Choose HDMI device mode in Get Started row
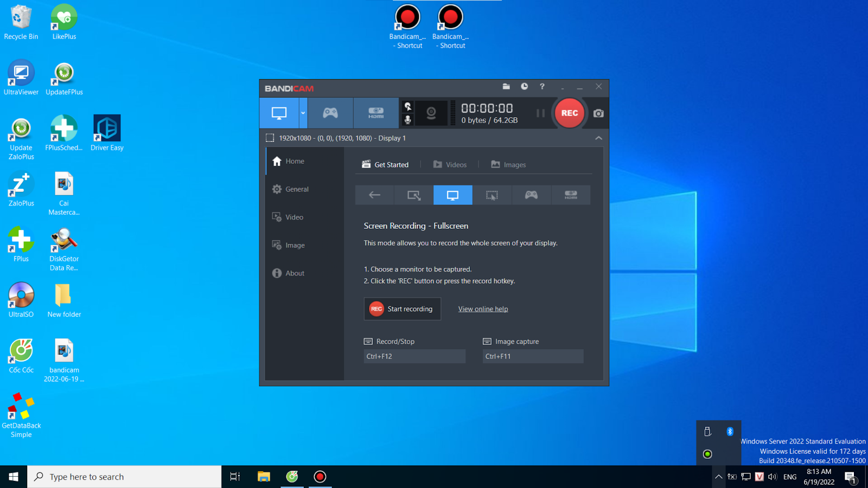868x488 pixels. [x=571, y=195]
